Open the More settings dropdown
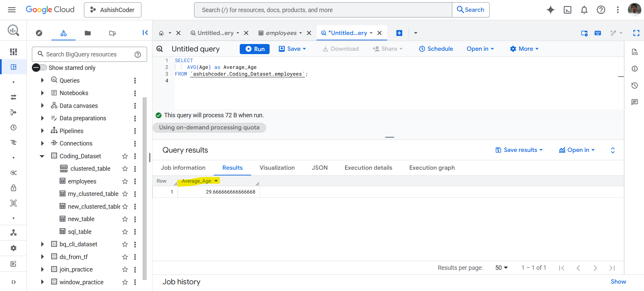 click(x=524, y=49)
